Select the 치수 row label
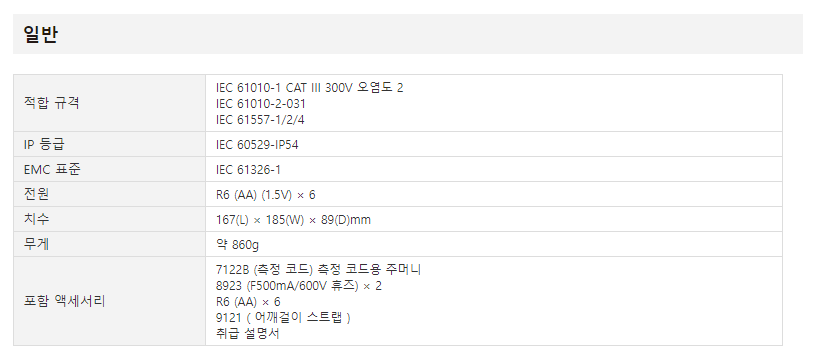The image size is (817, 361). 36,219
